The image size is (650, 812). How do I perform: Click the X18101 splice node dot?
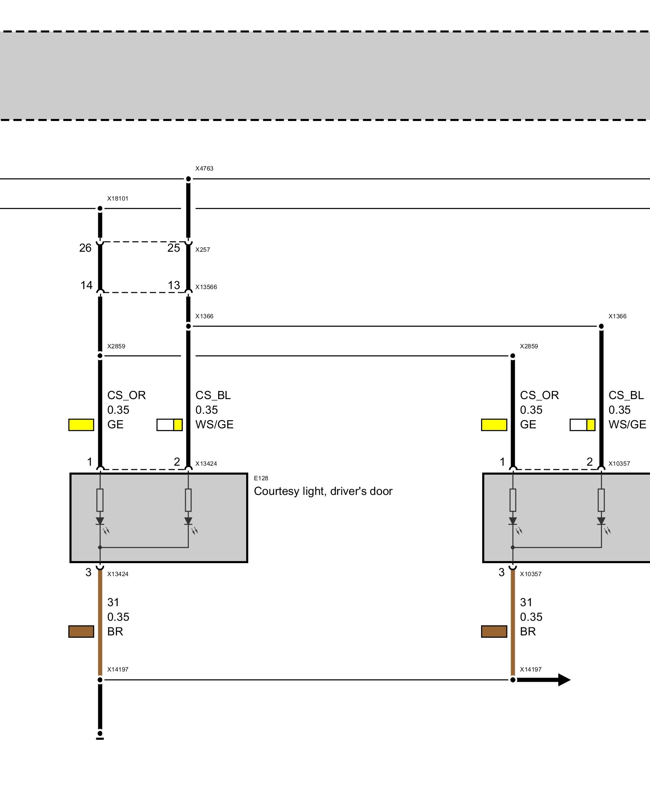100,209
